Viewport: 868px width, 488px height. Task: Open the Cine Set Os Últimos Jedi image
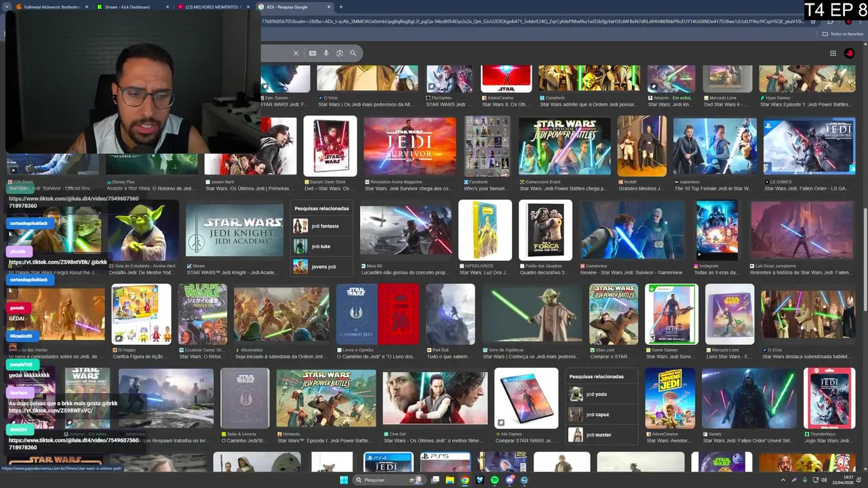pos(435,398)
